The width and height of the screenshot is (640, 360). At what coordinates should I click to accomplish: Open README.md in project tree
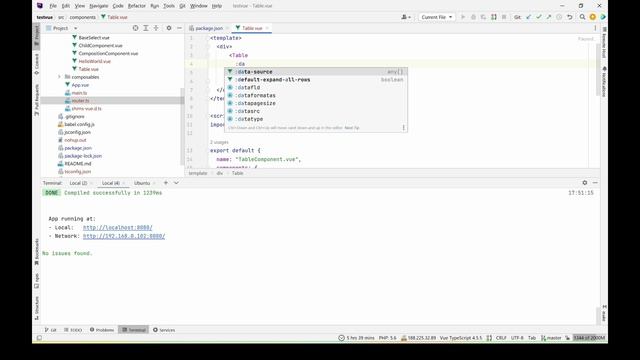78,164
